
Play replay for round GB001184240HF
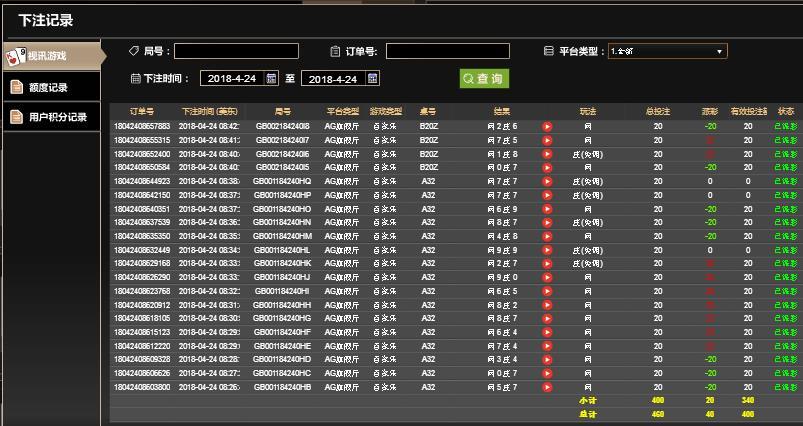pos(547,332)
